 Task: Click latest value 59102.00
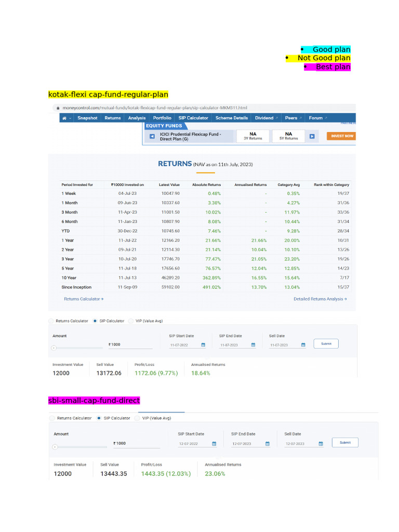[170, 287]
